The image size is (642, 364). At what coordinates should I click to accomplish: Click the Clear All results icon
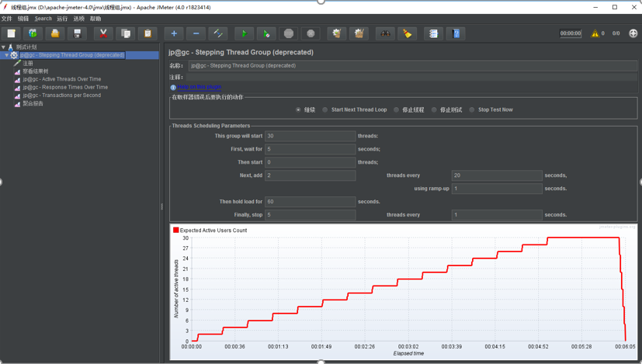point(359,33)
